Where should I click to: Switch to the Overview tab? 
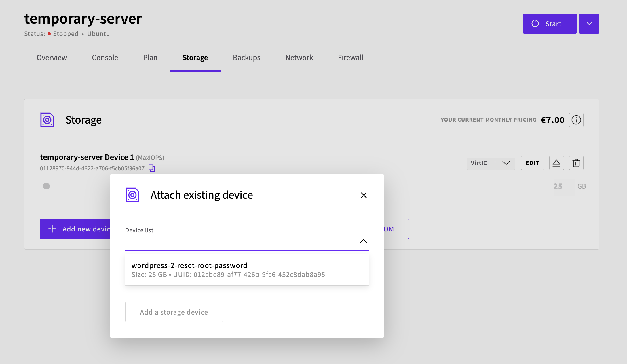point(52,58)
